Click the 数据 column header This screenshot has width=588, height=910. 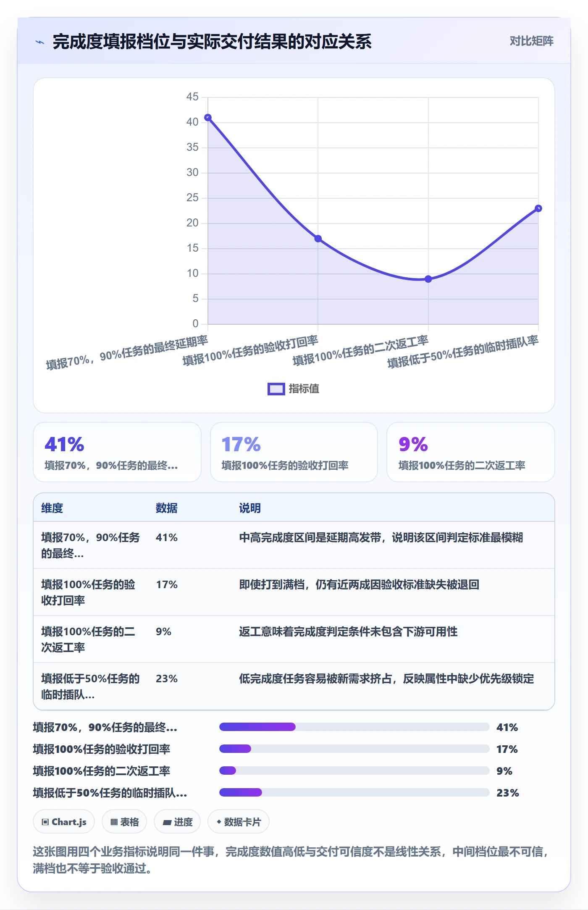(167, 508)
